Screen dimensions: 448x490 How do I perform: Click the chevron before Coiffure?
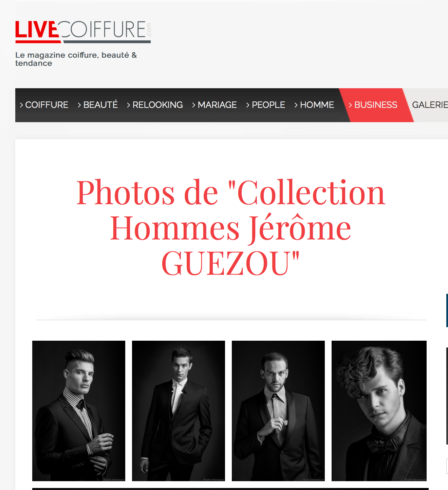click(21, 105)
